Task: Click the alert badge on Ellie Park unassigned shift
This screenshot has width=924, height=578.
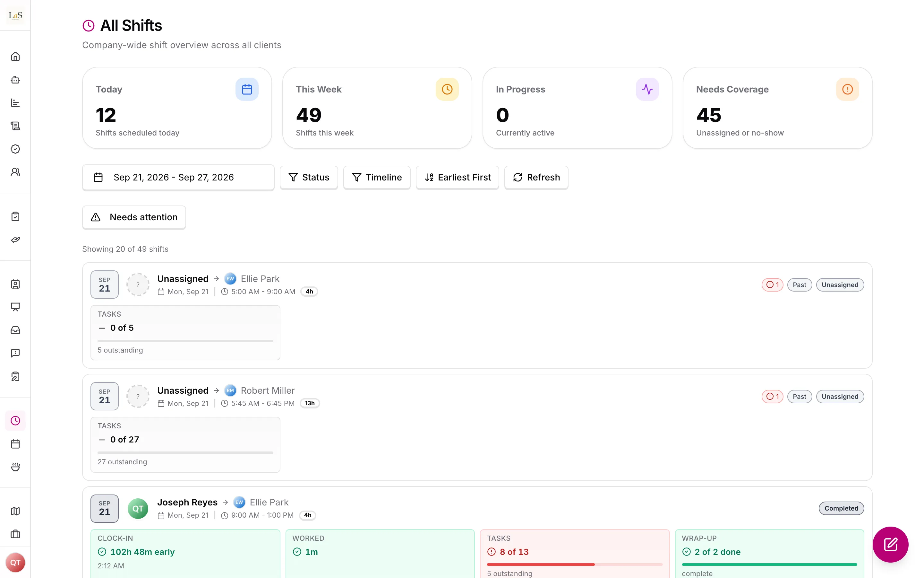Action: pos(773,285)
